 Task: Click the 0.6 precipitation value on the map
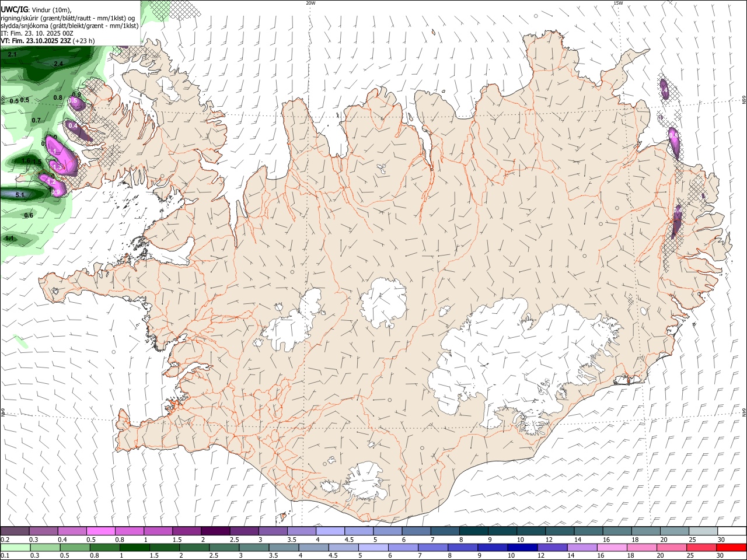[29, 215]
